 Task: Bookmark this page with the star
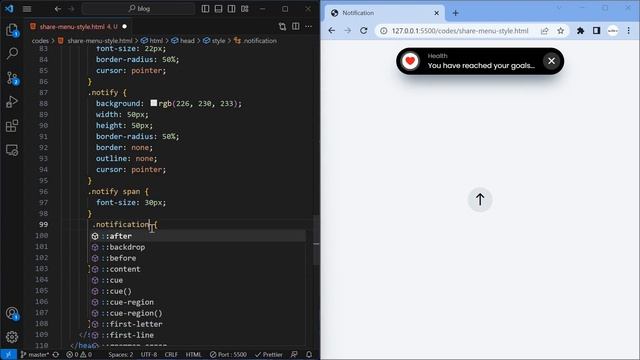pyautogui.click(x=561, y=31)
